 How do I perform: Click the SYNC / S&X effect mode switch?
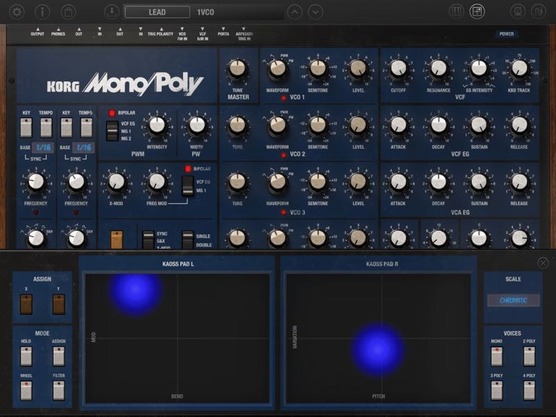coord(148,239)
